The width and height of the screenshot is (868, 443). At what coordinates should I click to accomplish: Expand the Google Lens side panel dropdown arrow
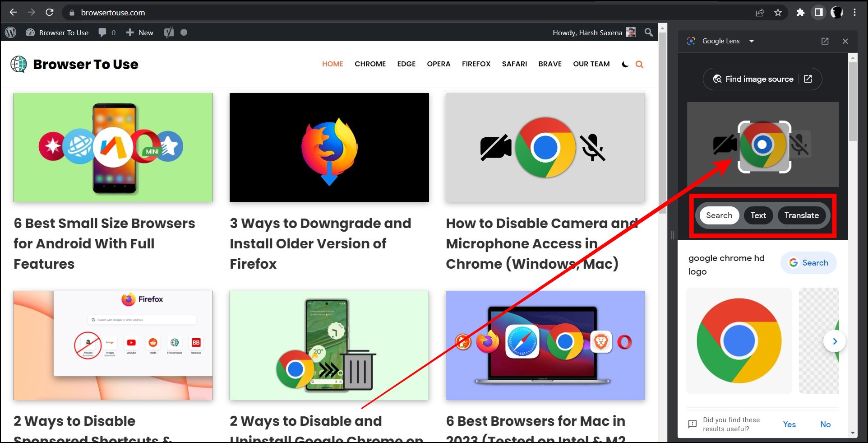click(752, 41)
